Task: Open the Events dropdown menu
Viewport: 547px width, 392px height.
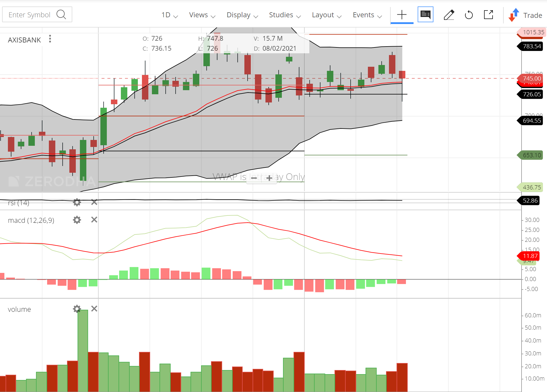Action: [367, 15]
